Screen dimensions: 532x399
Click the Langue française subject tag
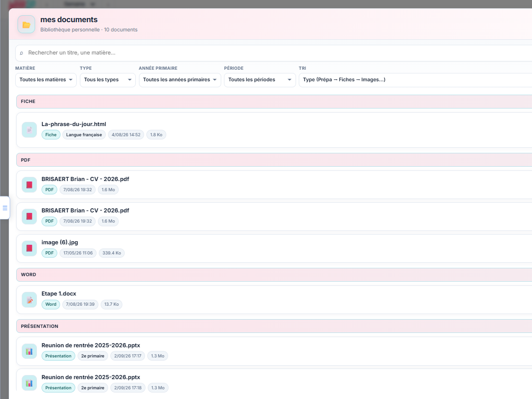[x=84, y=135]
